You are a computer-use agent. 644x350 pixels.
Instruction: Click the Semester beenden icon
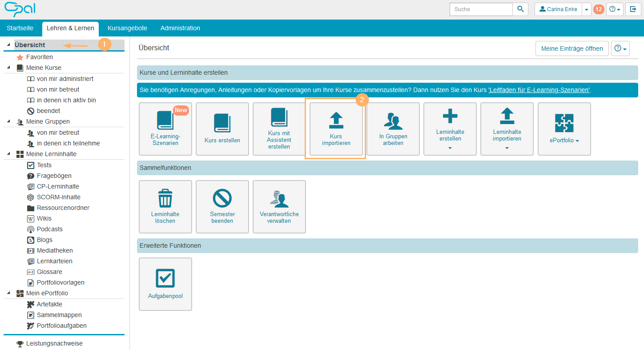222,198
